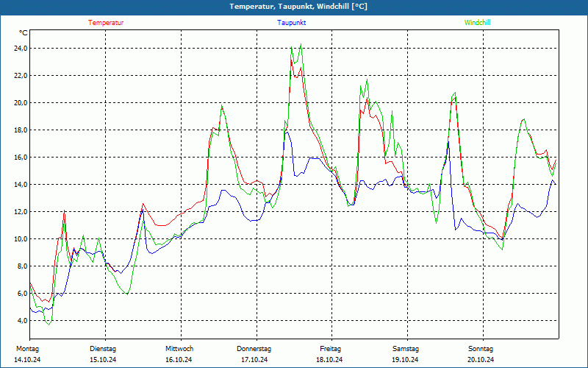The image size is (588, 368).
Task: Click the Dienstag day label
Action: point(103,349)
